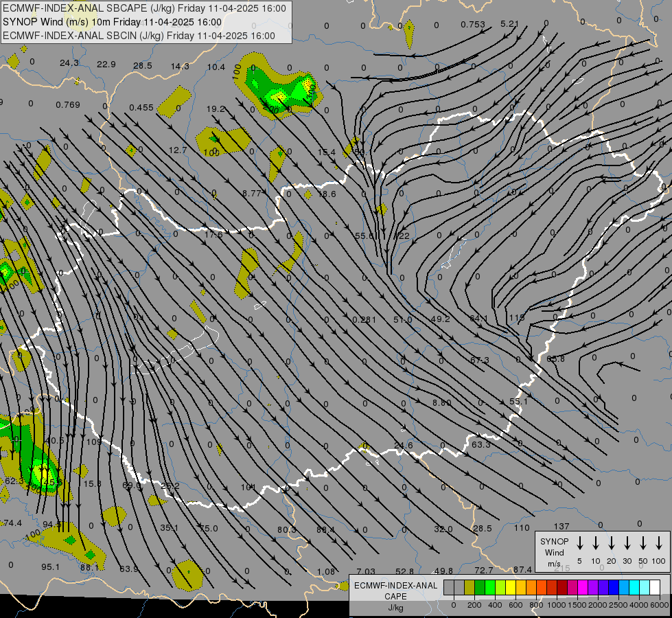Pick the cyan swatch left of the 4000 tick
This screenshot has width=672, height=618.
[634, 588]
